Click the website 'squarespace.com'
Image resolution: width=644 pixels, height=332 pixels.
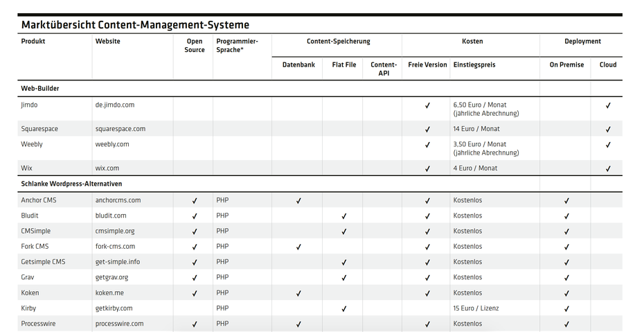coord(120,129)
